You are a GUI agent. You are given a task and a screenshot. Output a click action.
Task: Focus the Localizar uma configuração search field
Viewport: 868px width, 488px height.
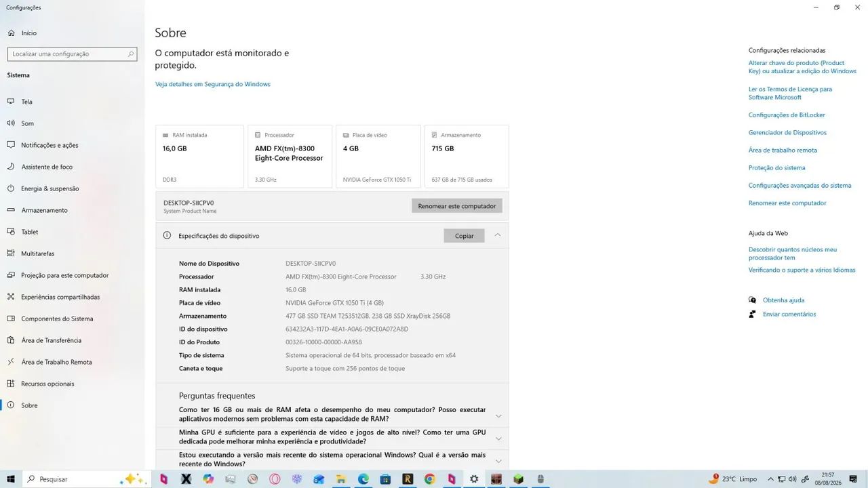(72, 54)
